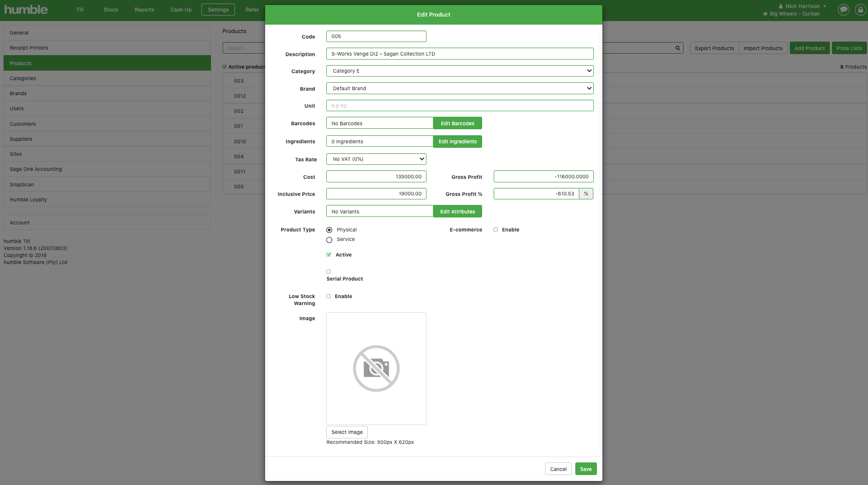Open Customers in sidebar
Image resolution: width=868 pixels, height=485 pixels.
107,124
